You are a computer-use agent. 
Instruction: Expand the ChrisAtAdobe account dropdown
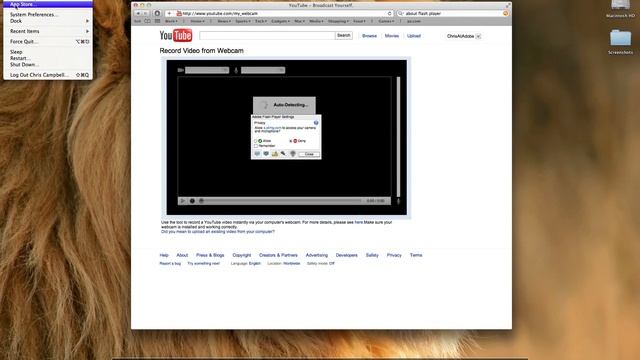(x=478, y=36)
